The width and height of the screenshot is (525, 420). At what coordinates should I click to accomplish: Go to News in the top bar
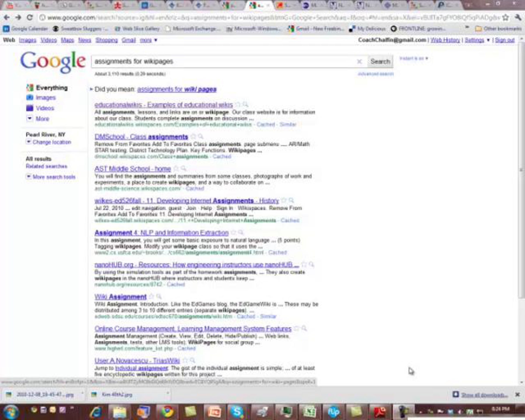84,40
